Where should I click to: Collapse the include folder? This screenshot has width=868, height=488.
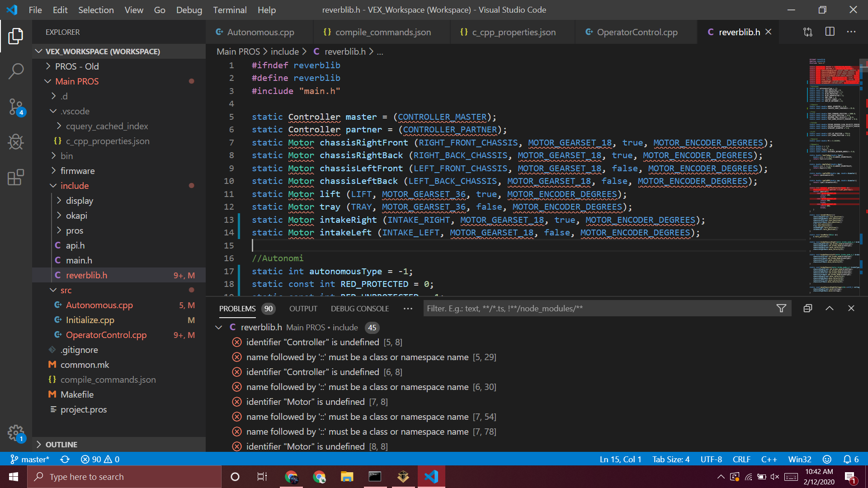click(54, 186)
